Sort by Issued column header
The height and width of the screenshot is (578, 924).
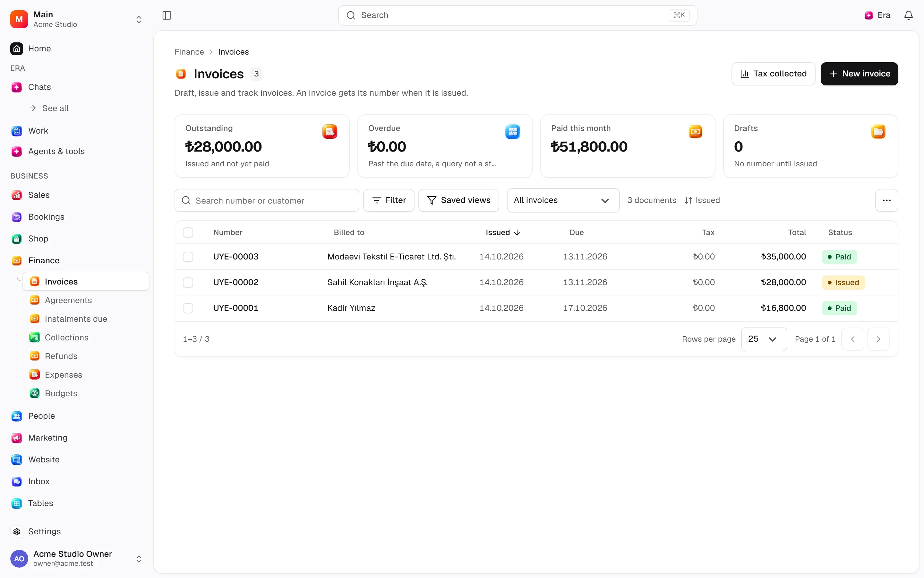[x=503, y=232]
